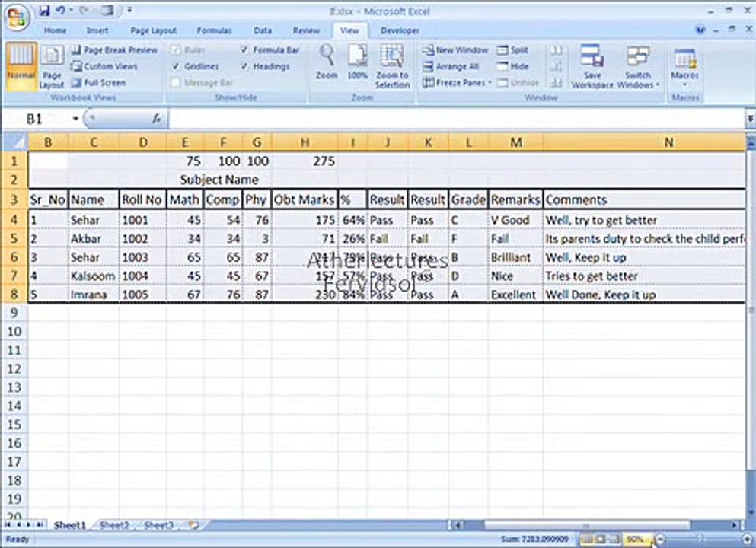Switch to Normal workbook view
Screen dimensions: 756x548
tap(21, 66)
